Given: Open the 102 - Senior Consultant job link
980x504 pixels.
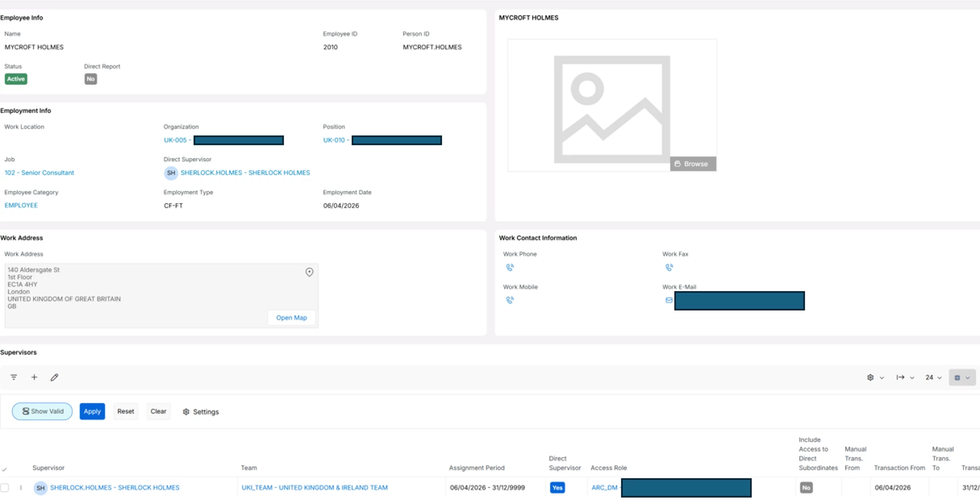Looking at the screenshot, I should (x=39, y=173).
